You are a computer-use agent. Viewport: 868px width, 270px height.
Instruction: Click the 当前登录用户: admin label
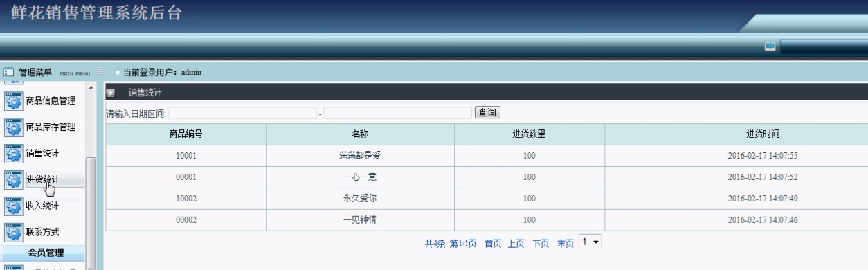(x=162, y=72)
